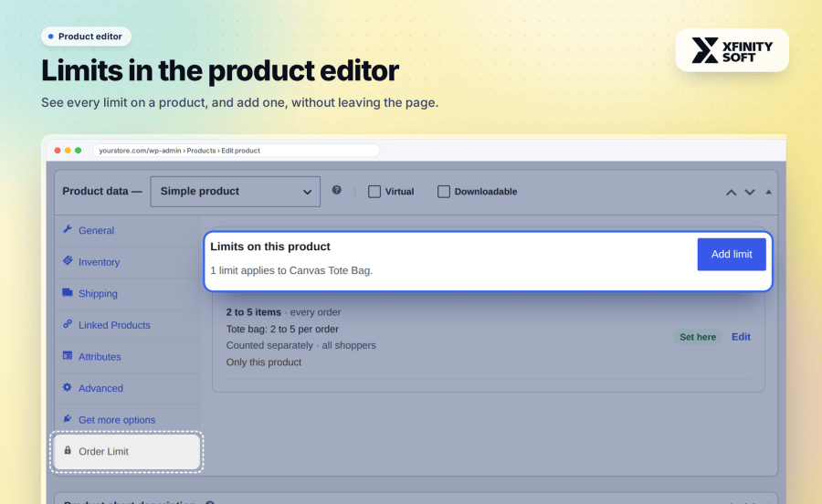822x504 pixels.
Task: Click 'Tote bag: 2 to 5 per order'
Action: coord(282,329)
